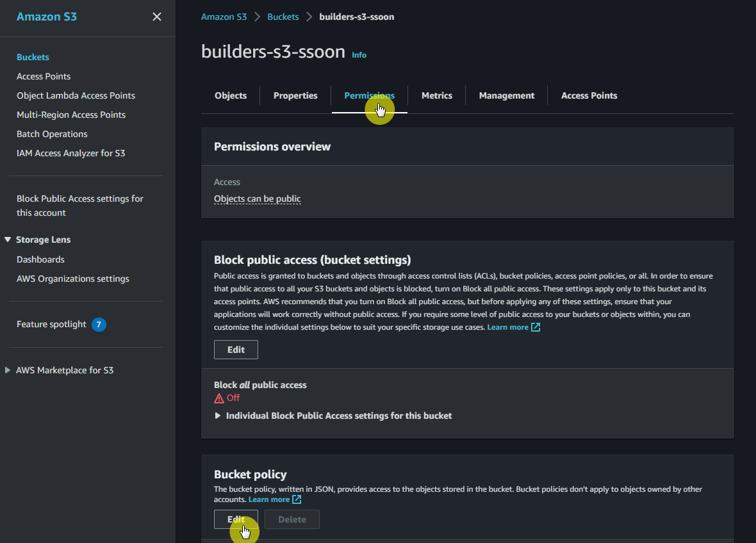Click Block all public access label
The image size is (756, 543).
260,385
